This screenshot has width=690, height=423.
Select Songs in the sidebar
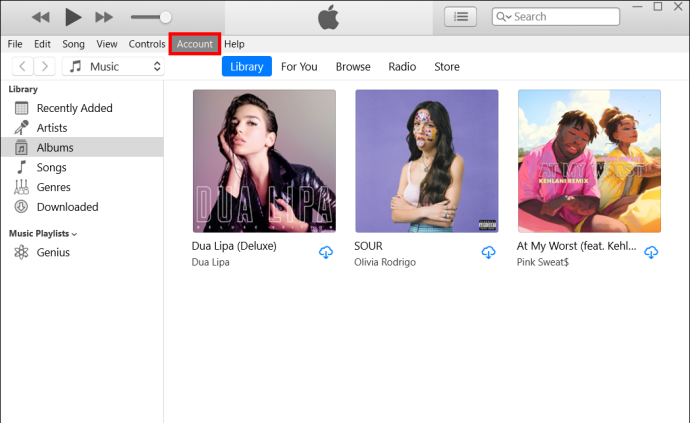pos(51,168)
